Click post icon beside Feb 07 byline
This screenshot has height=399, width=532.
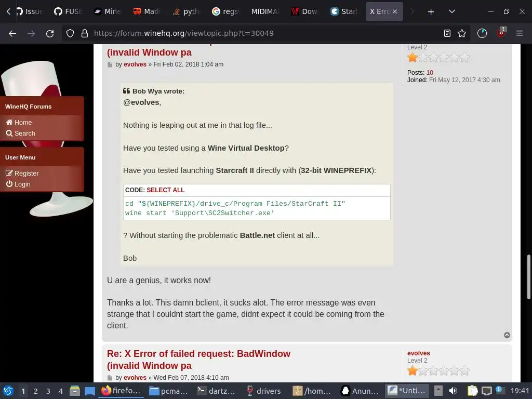click(x=110, y=378)
